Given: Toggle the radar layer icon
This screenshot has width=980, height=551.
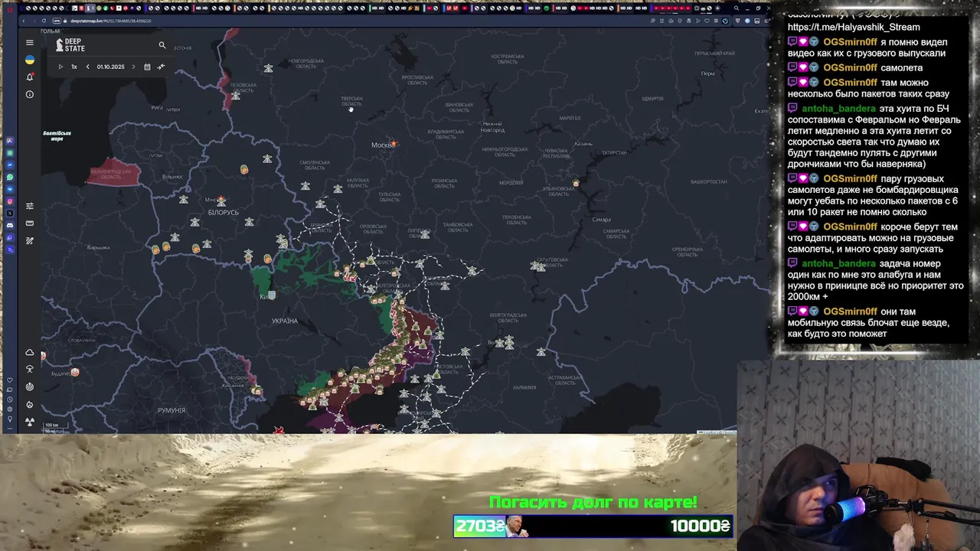Looking at the screenshot, I should click(30, 386).
